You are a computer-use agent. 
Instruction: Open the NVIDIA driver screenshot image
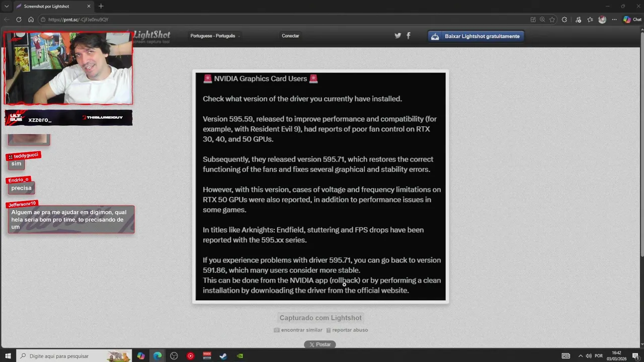coord(320,187)
